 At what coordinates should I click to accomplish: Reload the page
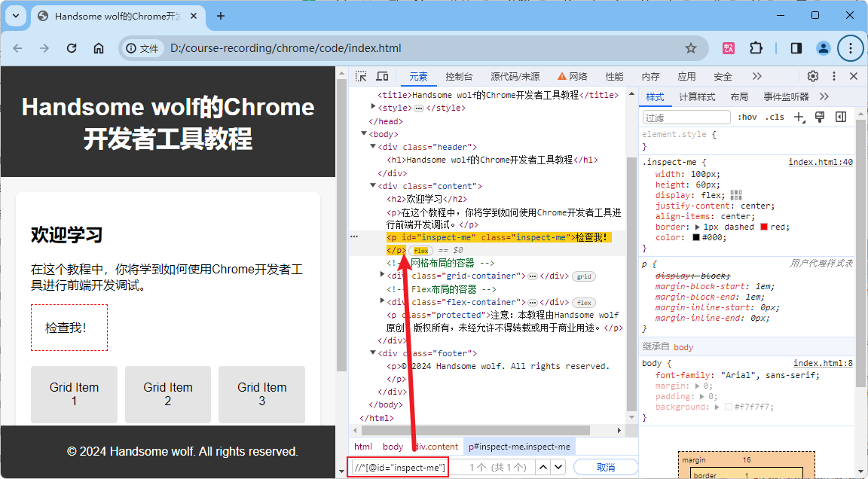click(72, 48)
